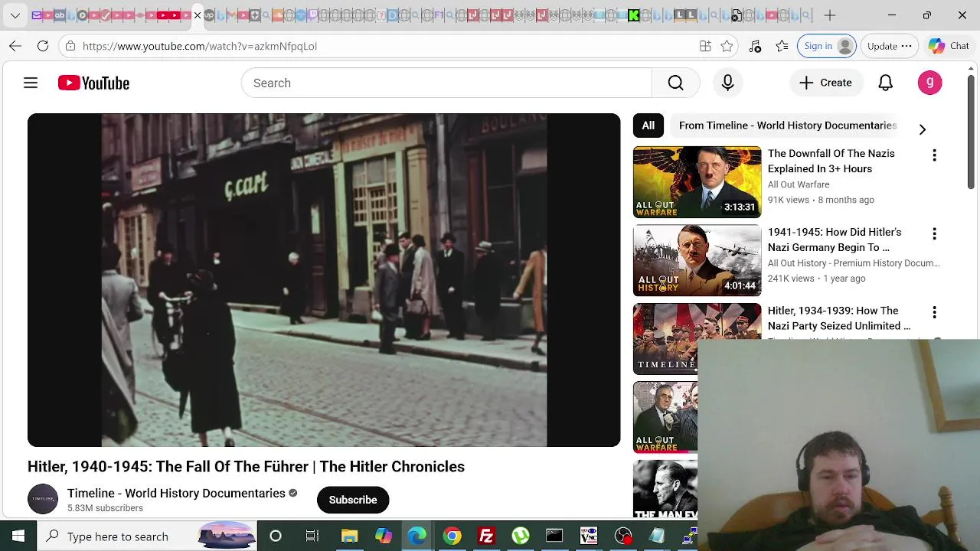Go to the YouTube home logo
The image size is (980, 551).
pos(93,83)
